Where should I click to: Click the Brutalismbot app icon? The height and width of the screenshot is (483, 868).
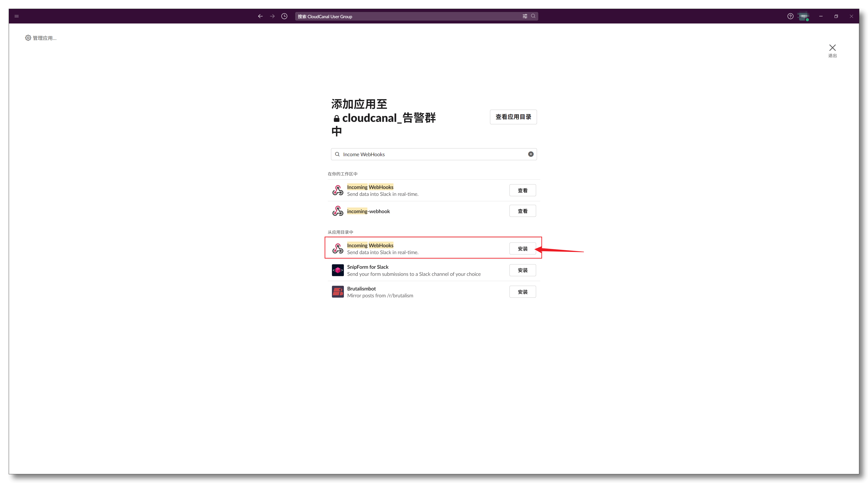tap(338, 292)
